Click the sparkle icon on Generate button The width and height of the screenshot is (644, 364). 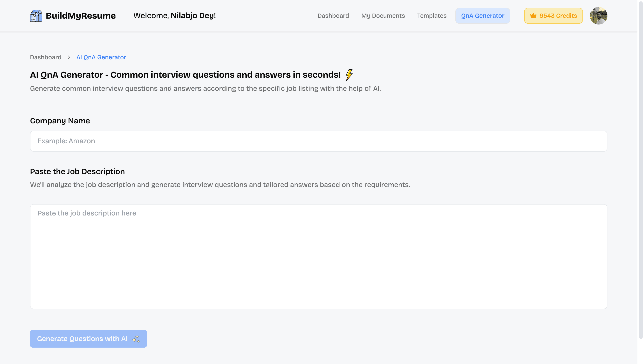pos(136,339)
